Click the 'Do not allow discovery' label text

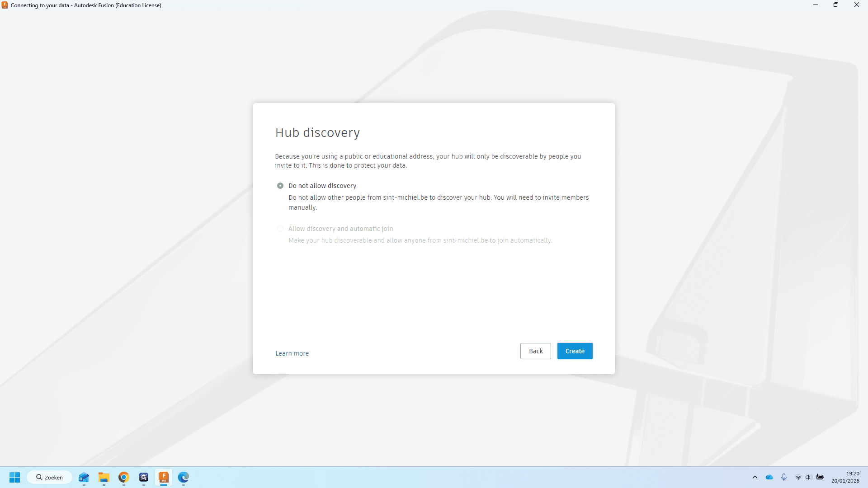(x=322, y=186)
